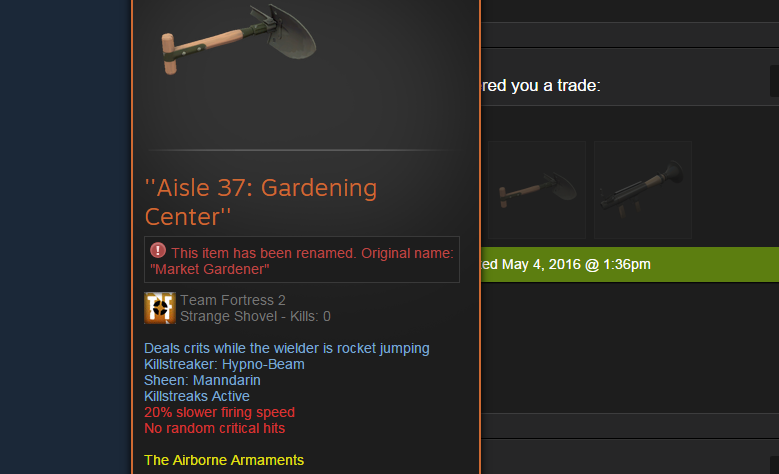The width and height of the screenshot is (779, 474).
Task: Click the dark button at trade header edge
Action: (774, 81)
